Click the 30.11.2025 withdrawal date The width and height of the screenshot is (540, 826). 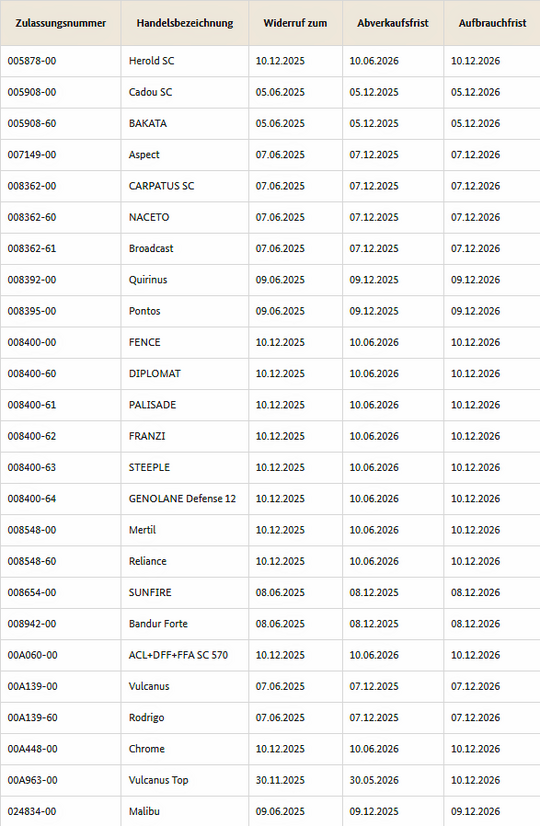(280, 780)
